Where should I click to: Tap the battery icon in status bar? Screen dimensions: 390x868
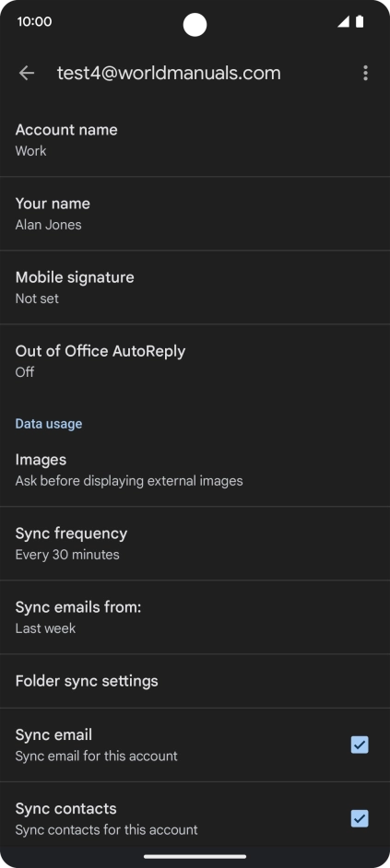pos(360,21)
